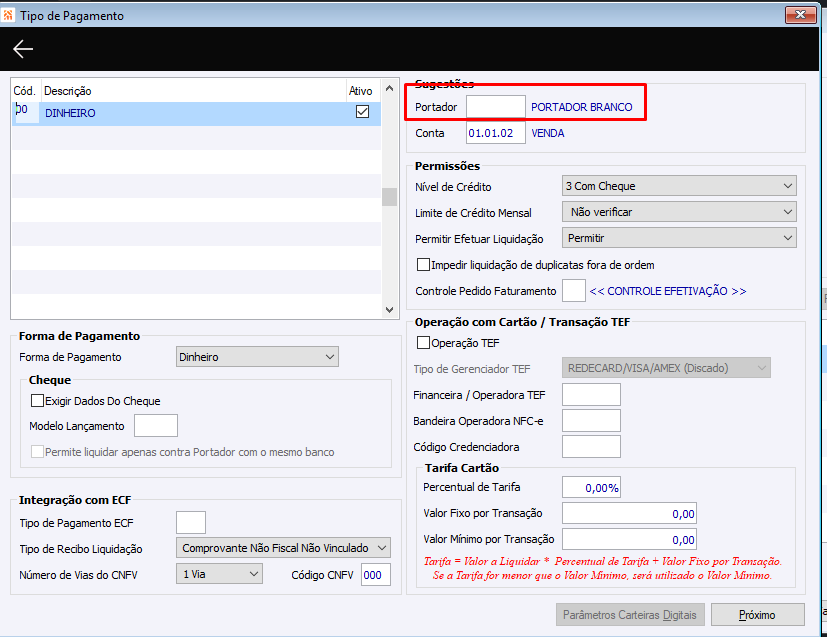
Task: Click the app icon in title bar
Action: 8,15
